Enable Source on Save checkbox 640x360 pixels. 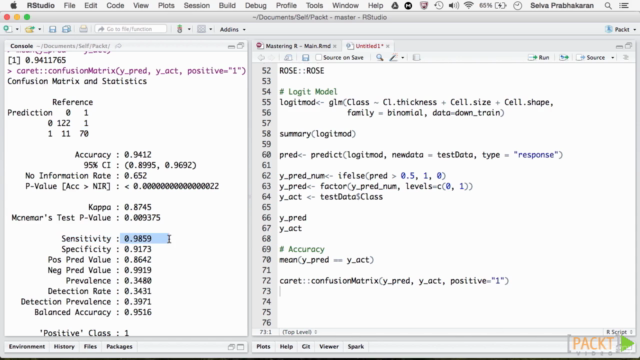pyautogui.click(x=319, y=58)
